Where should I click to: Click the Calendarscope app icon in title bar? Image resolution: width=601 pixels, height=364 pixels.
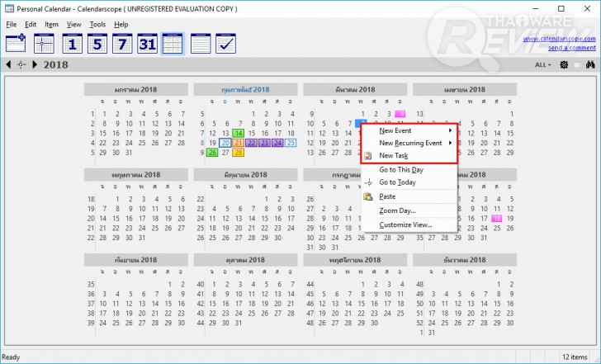tap(9, 8)
